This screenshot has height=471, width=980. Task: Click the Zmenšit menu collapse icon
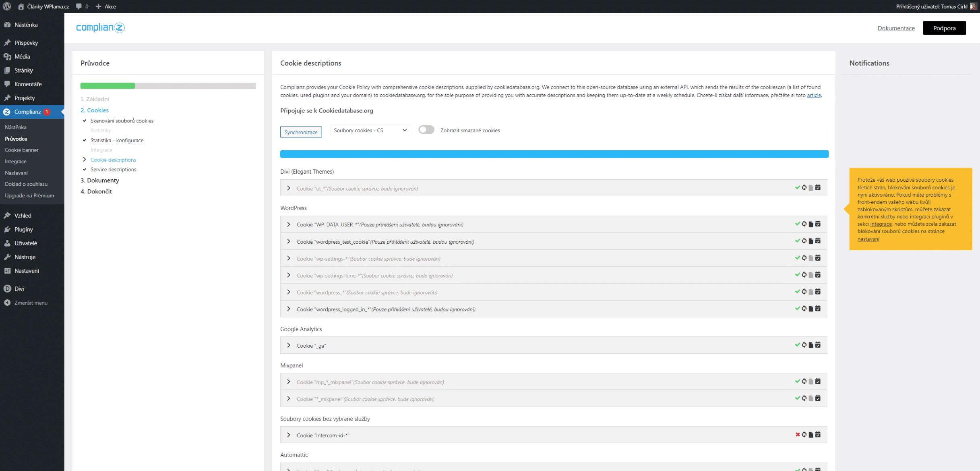coord(7,303)
